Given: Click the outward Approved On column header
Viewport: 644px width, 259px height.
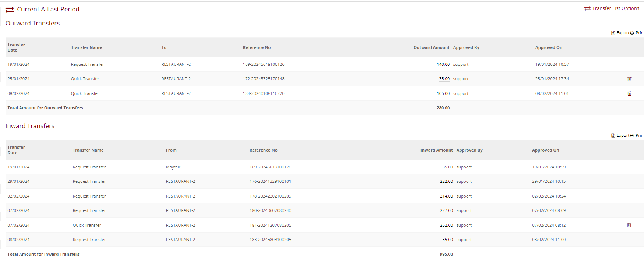Looking at the screenshot, I should [x=548, y=47].
